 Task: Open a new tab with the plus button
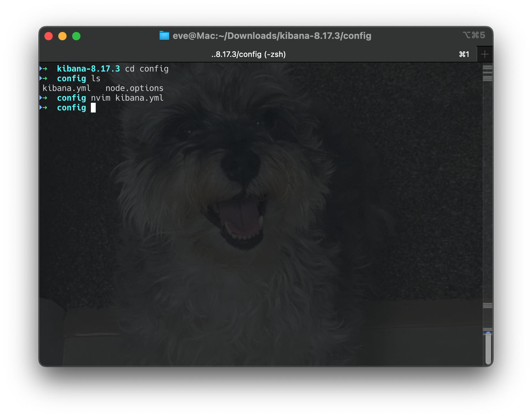tap(485, 54)
